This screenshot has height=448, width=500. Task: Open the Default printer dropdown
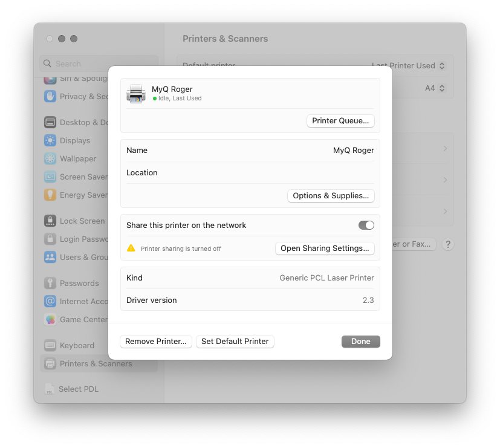[409, 65]
